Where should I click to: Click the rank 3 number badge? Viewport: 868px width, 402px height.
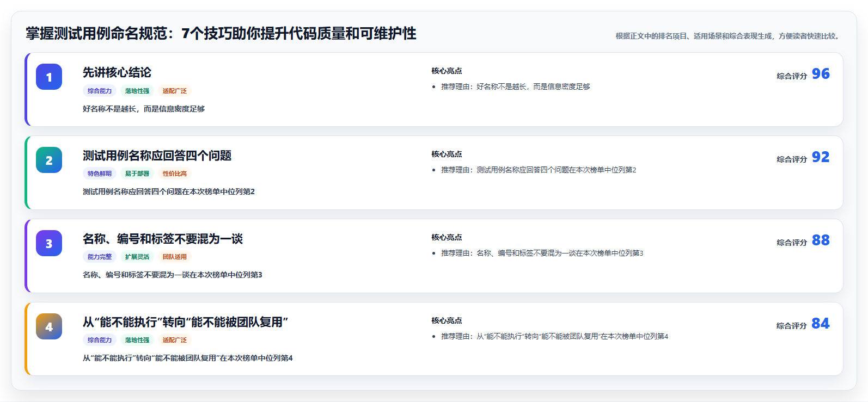(49, 243)
